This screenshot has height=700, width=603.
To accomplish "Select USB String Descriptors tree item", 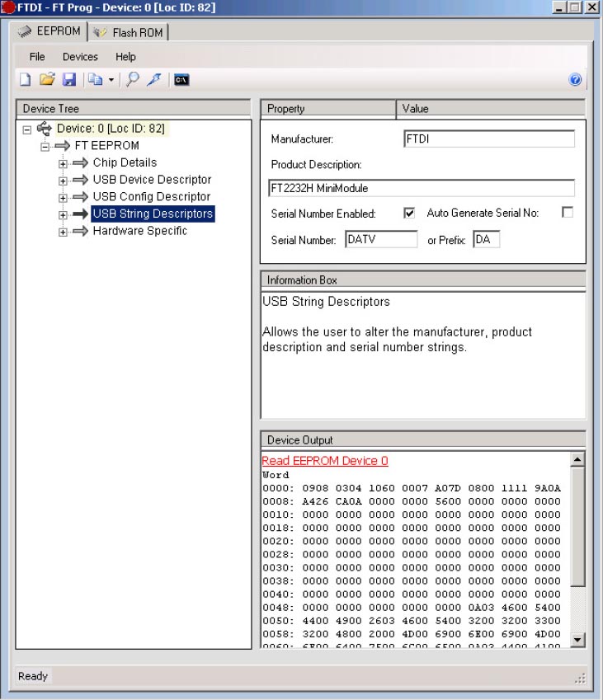I will tap(153, 214).
